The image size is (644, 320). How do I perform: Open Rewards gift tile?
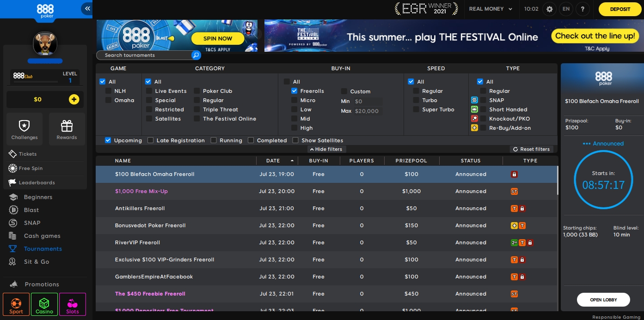click(x=67, y=129)
